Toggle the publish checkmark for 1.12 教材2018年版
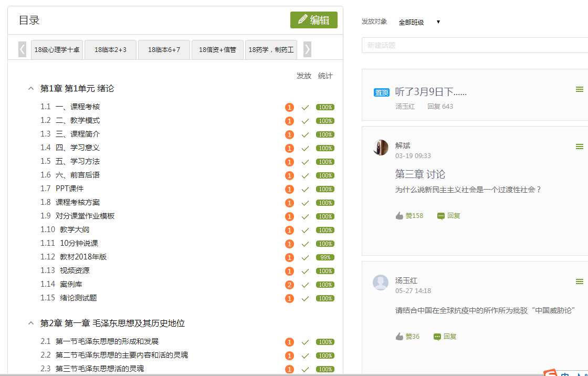Viewport: 588px width, 376px height. click(305, 258)
